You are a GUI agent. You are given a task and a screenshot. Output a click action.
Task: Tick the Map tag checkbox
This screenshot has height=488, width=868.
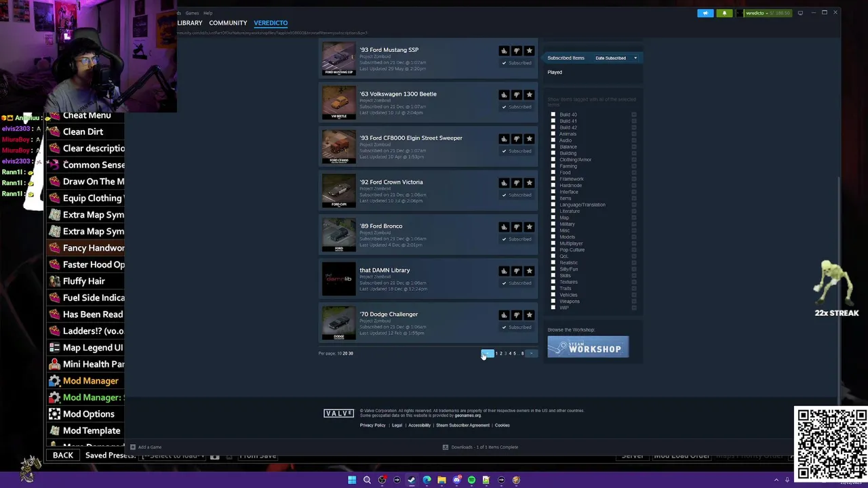point(553,218)
